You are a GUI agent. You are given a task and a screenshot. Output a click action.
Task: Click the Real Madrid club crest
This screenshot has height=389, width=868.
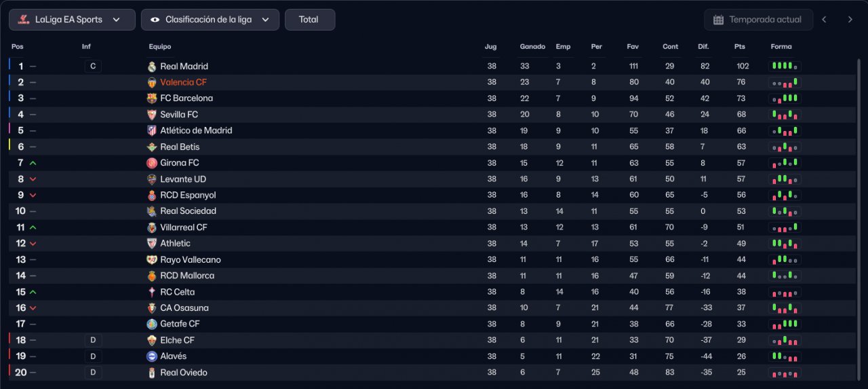pyautogui.click(x=152, y=67)
